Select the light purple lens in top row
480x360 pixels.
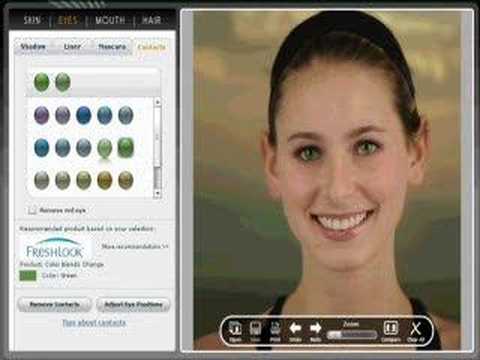click(x=63, y=115)
